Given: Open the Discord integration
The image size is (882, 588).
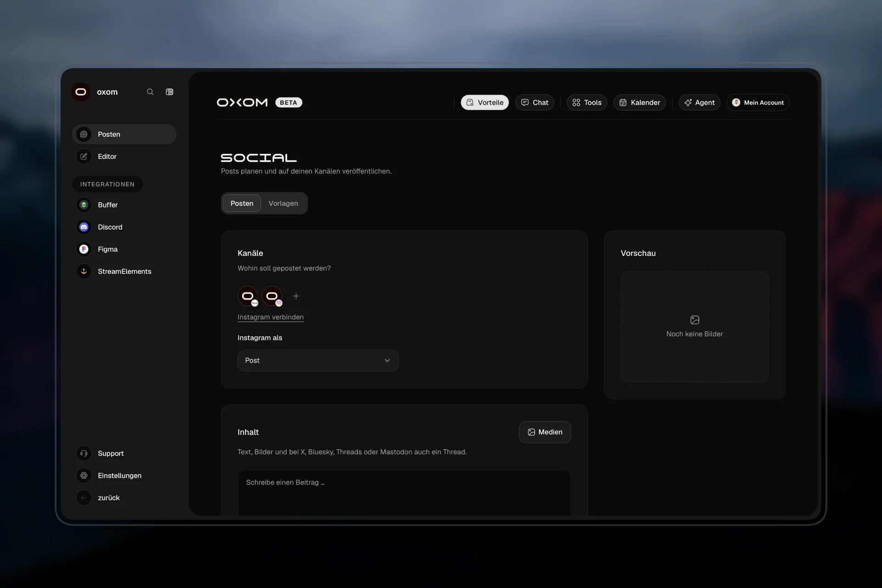Looking at the screenshot, I should (124, 227).
